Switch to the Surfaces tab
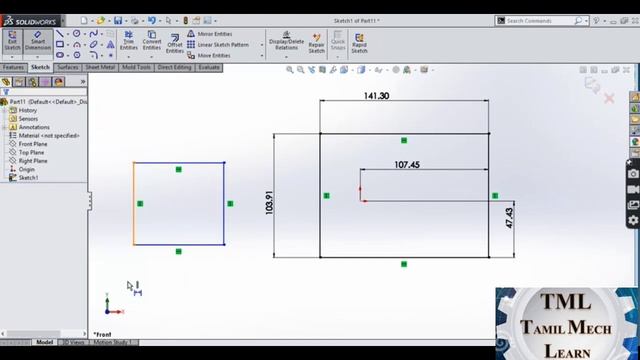 (67, 67)
